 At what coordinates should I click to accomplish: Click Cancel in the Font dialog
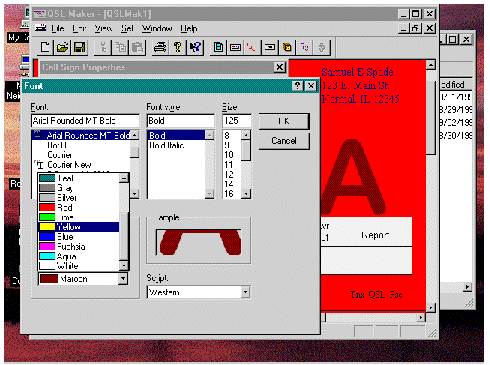(x=284, y=141)
